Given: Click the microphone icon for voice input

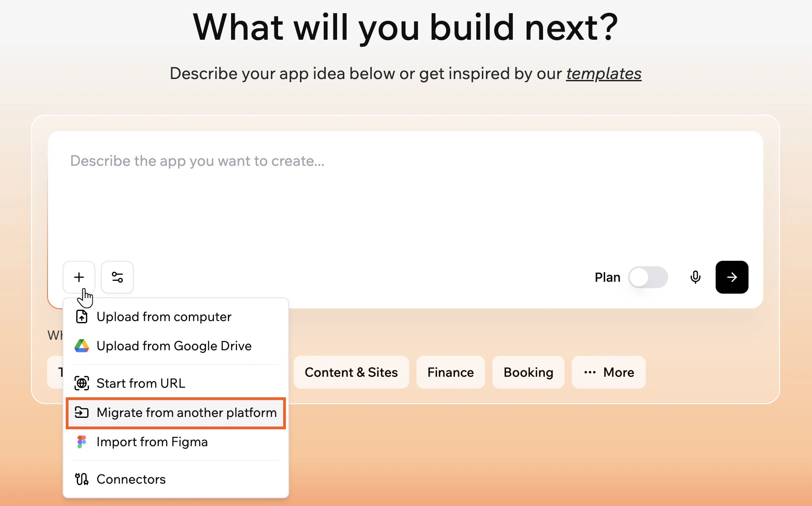Looking at the screenshot, I should (x=695, y=277).
